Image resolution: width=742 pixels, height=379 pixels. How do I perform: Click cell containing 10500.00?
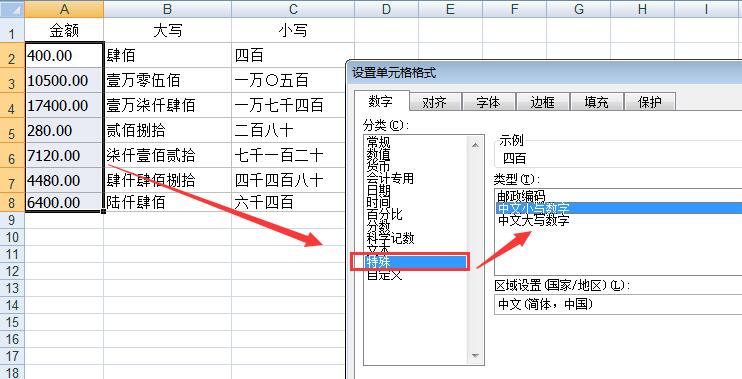64,80
